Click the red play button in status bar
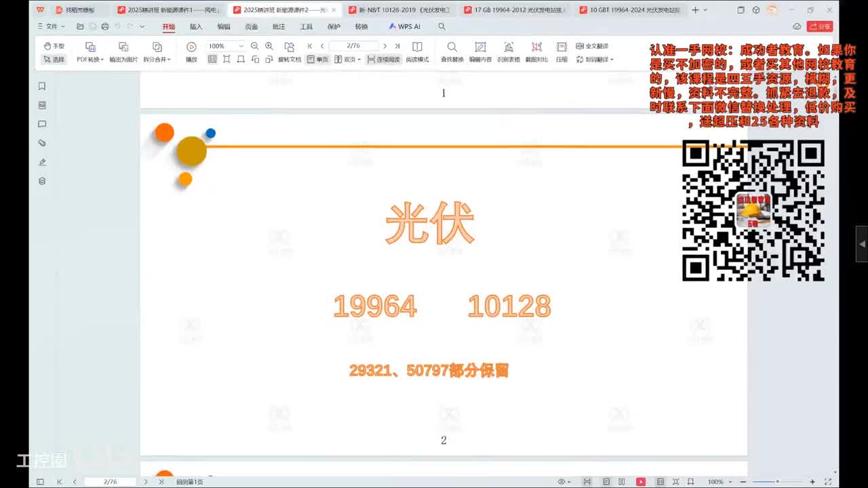The height and width of the screenshot is (488, 868). pyautogui.click(x=641, y=481)
